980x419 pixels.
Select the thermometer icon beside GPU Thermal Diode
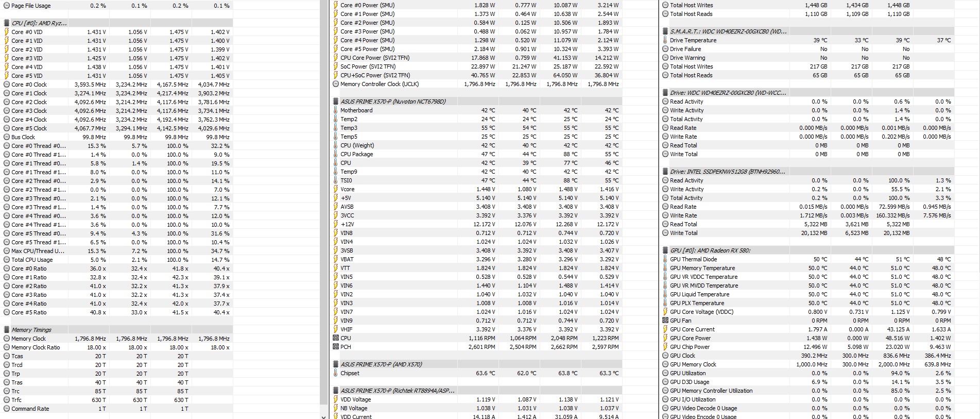click(665, 259)
